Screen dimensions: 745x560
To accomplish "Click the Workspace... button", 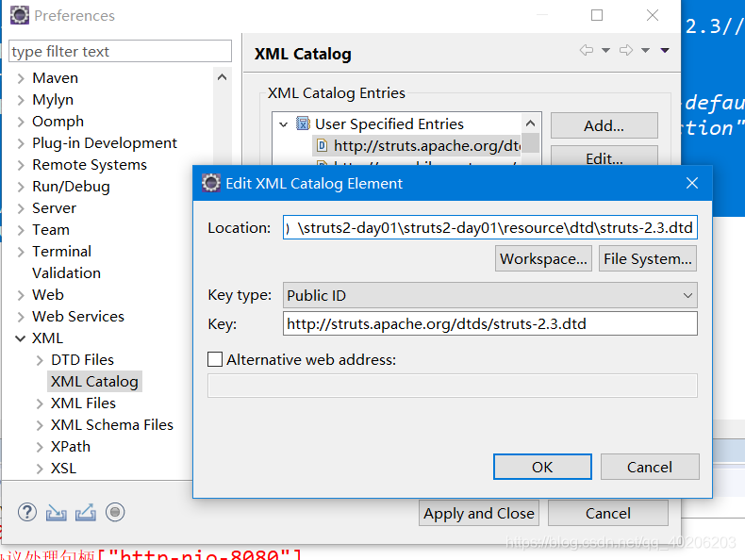I will click(543, 258).
